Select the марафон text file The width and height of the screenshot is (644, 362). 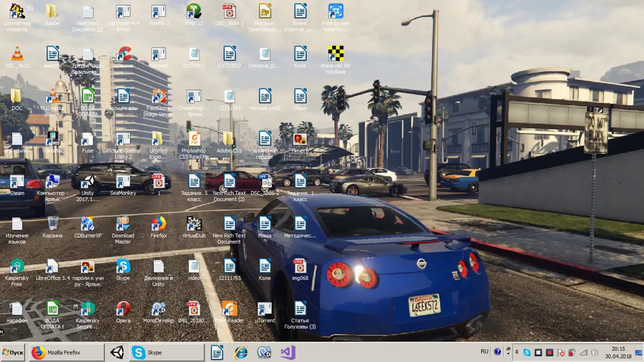(x=17, y=312)
